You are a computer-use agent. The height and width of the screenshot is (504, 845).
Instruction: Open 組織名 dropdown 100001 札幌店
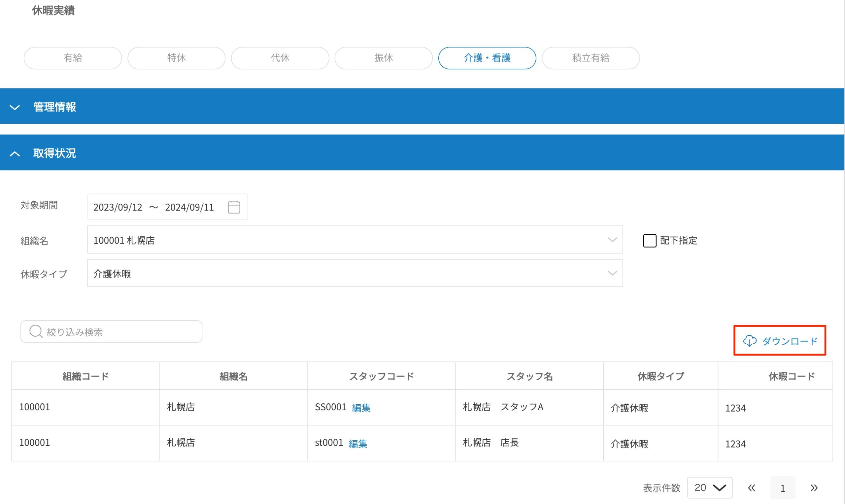click(355, 240)
